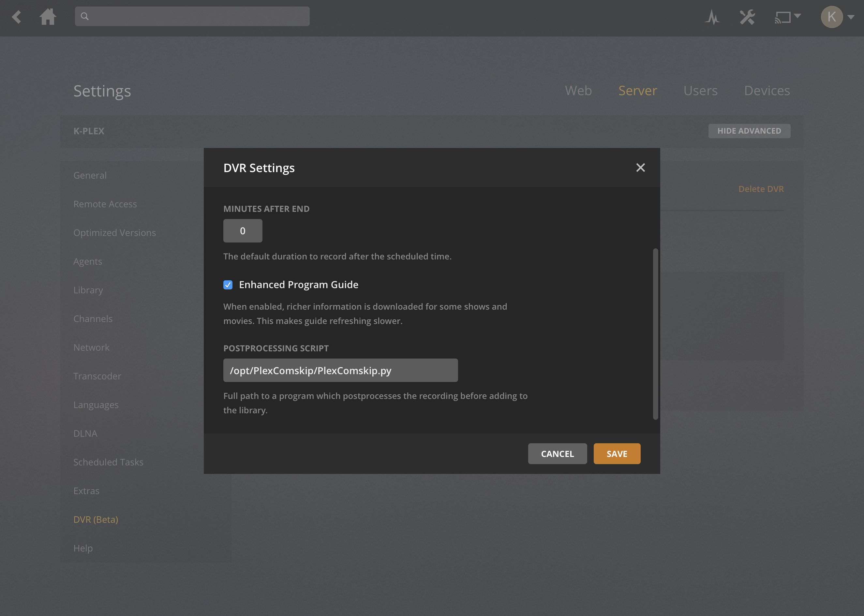Save the DVR settings
Viewport: 864px width, 616px height.
click(x=617, y=454)
